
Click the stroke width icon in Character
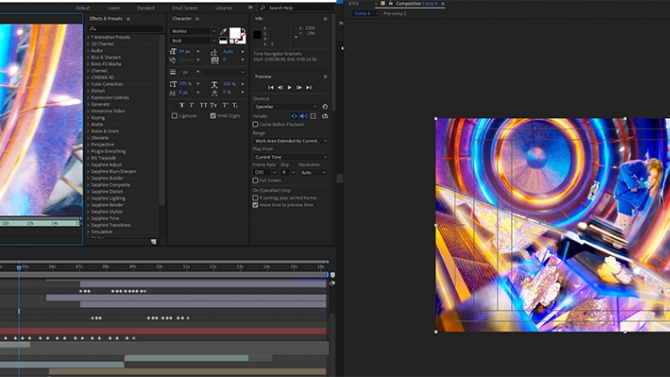[x=173, y=72]
